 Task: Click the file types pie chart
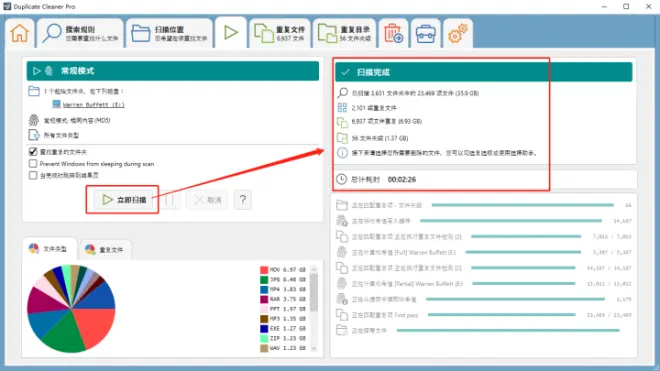click(x=71, y=309)
